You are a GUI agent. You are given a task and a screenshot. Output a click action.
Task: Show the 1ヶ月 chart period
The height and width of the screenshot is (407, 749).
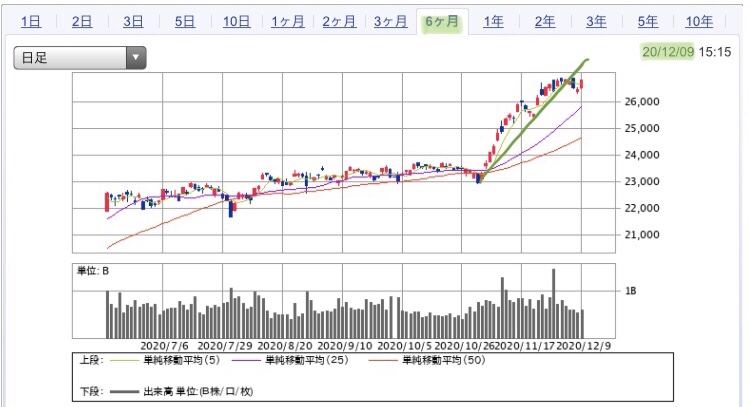point(288,21)
